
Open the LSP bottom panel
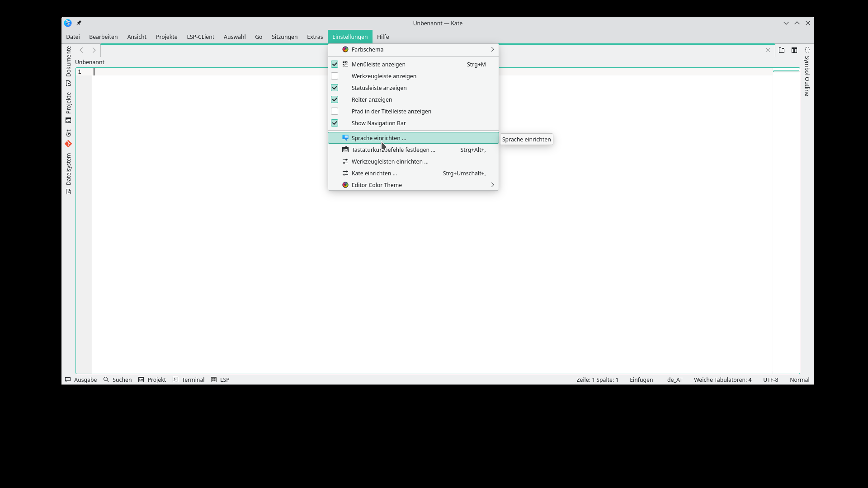coord(221,380)
